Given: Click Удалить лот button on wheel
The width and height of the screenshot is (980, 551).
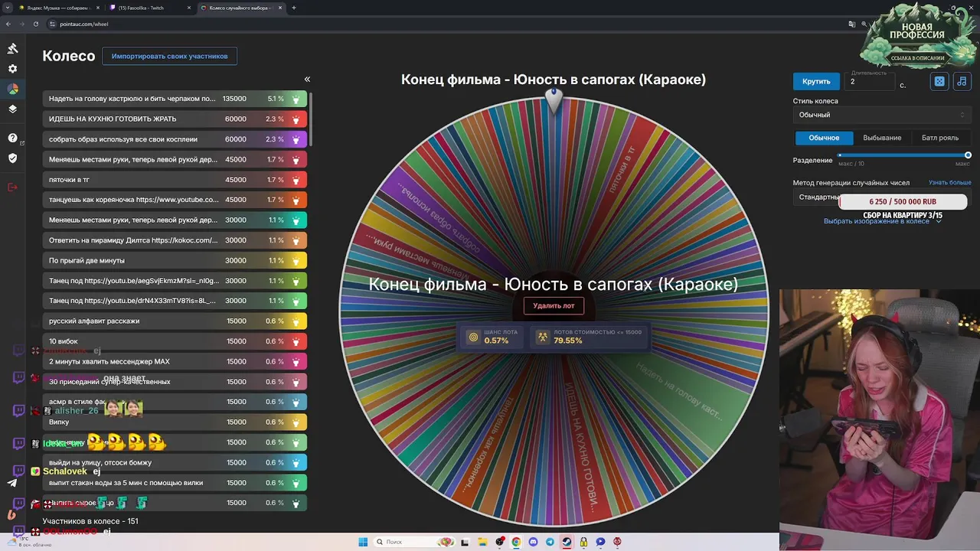Looking at the screenshot, I should 554,305.
